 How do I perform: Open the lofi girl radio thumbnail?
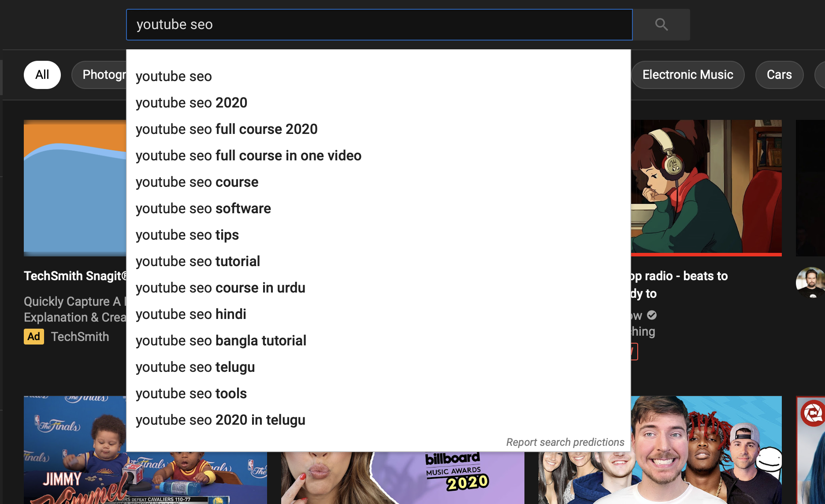pos(706,188)
